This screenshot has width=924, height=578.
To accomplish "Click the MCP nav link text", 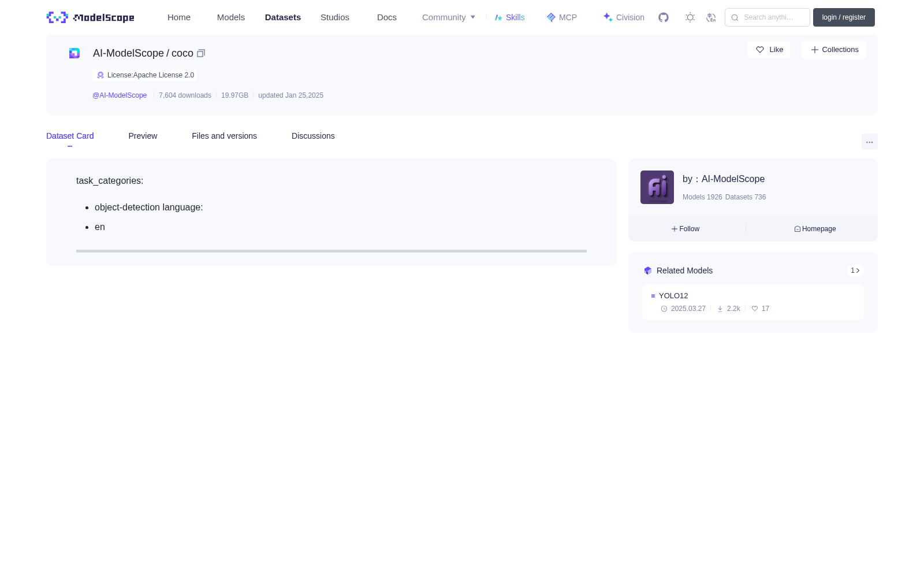I will pyautogui.click(x=568, y=17).
